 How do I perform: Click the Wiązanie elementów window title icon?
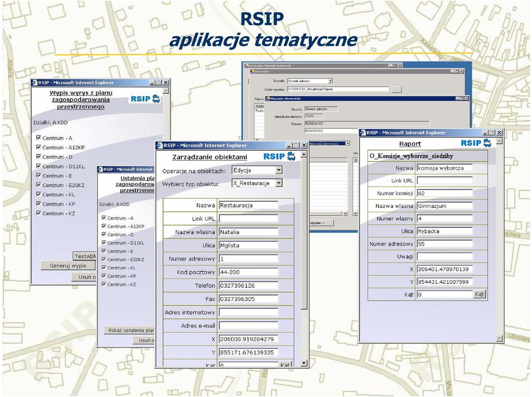pyautogui.click(x=268, y=99)
